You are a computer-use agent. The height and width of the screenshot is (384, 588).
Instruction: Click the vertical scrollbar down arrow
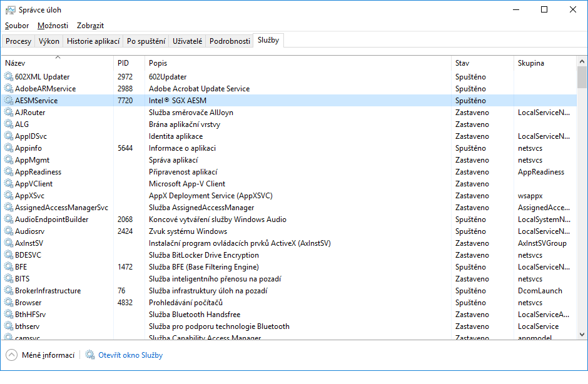point(582,335)
